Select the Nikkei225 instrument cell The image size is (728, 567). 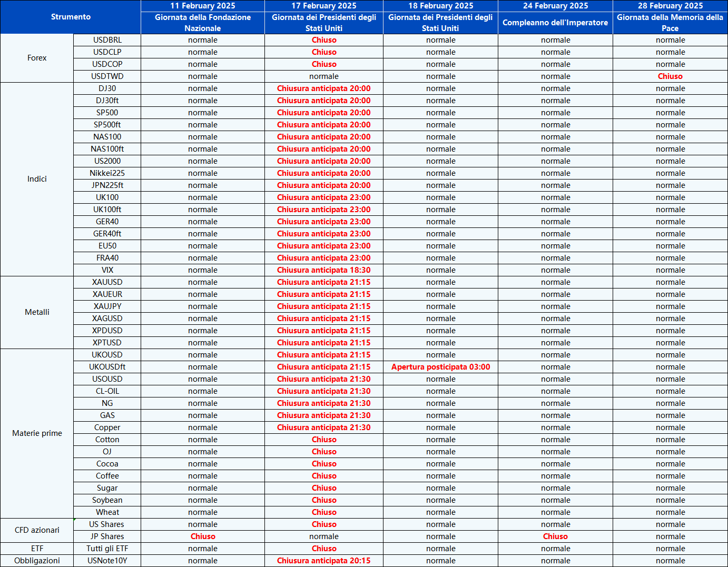pos(107,173)
